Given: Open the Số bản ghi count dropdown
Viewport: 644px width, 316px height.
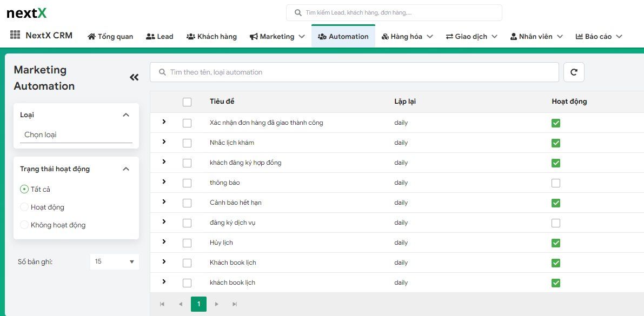Looking at the screenshot, I should [x=114, y=261].
